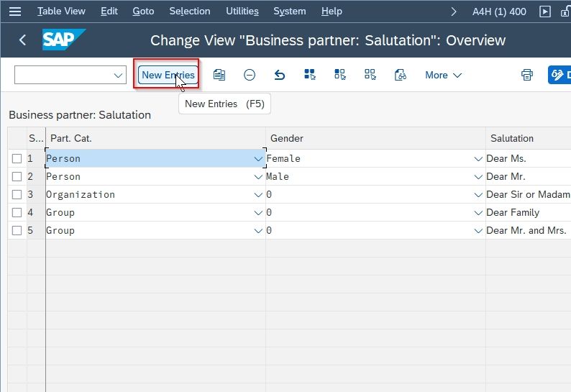This screenshot has height=392, width=571.
Task: Open the Utilities menu
Action: click(x=242, y=12)
